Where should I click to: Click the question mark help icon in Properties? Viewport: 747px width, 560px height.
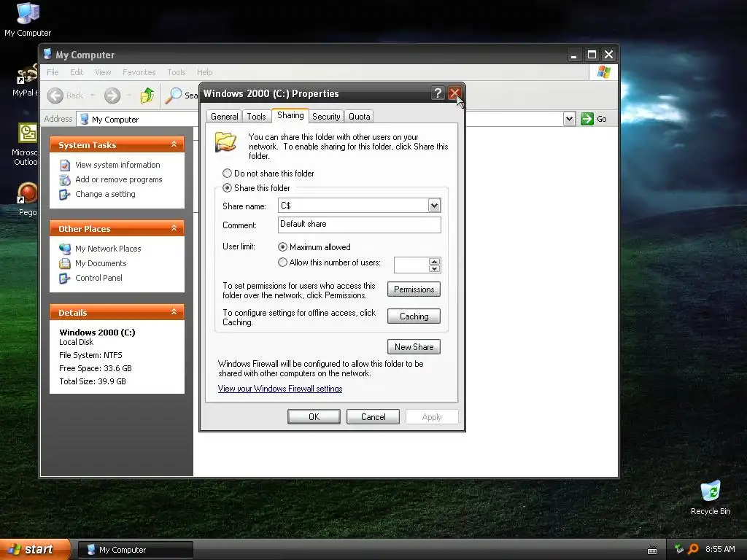point(438,93)
